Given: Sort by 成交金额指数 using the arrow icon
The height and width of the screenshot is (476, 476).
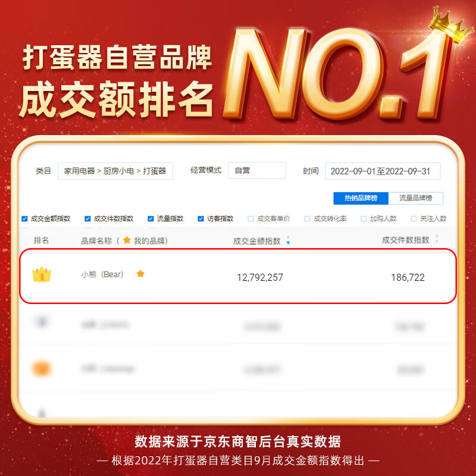Looking at the screenshot, I should coord(288,240).
